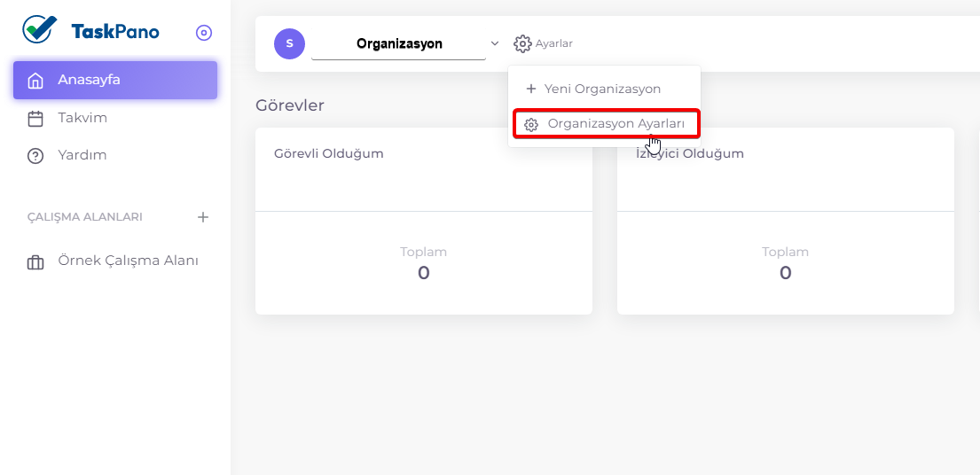
Task: Expand the Organizasyon dropdown chevron
Action: pyautogui.click(x=495, y=43)
